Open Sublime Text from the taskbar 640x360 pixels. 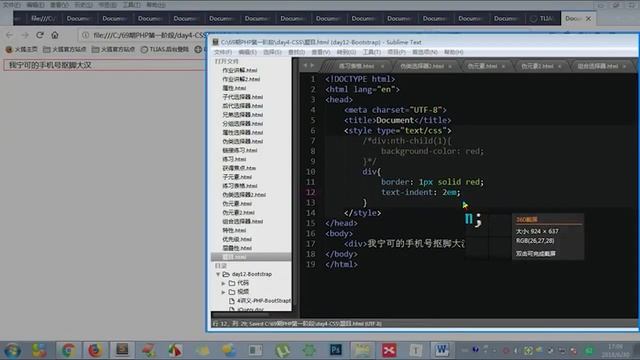click(122, 350)
